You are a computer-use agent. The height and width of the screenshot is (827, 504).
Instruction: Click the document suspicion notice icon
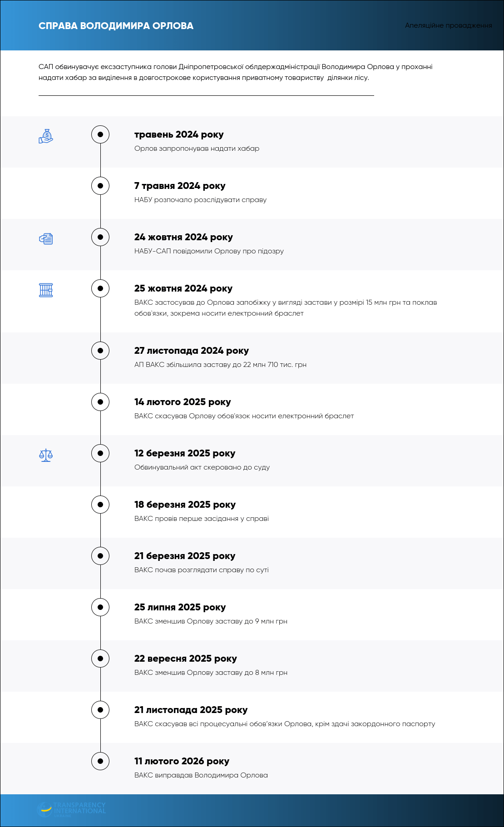[x=46, y=239]
